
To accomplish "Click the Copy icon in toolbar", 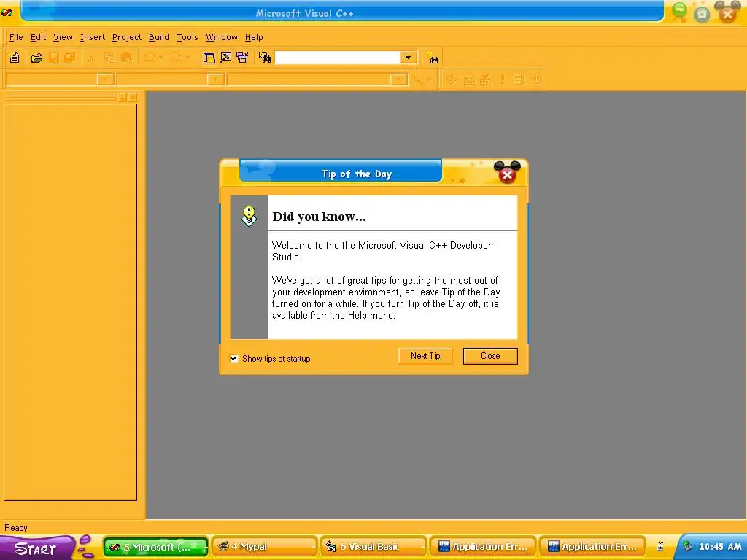I will pos(109,58).
